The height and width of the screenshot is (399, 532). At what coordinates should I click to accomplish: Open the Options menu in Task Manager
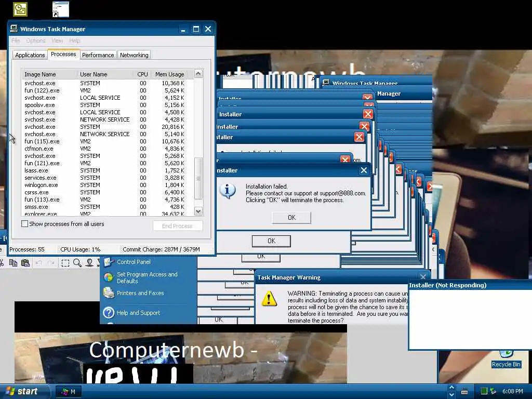[36, 41]
